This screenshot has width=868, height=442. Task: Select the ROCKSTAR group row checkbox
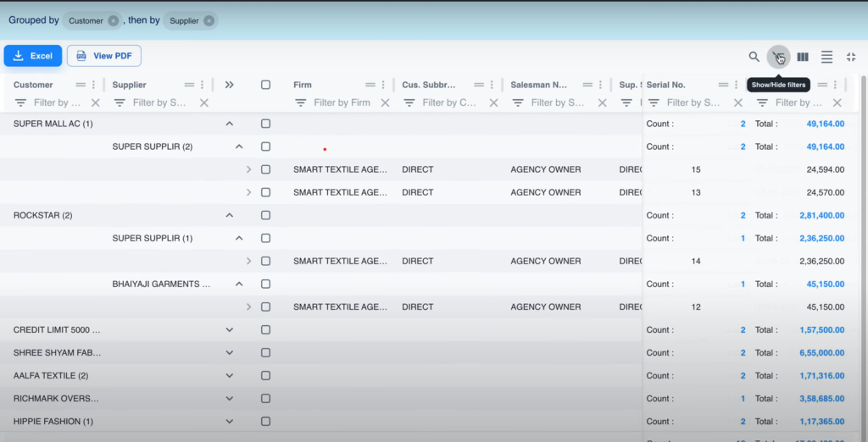265,215
